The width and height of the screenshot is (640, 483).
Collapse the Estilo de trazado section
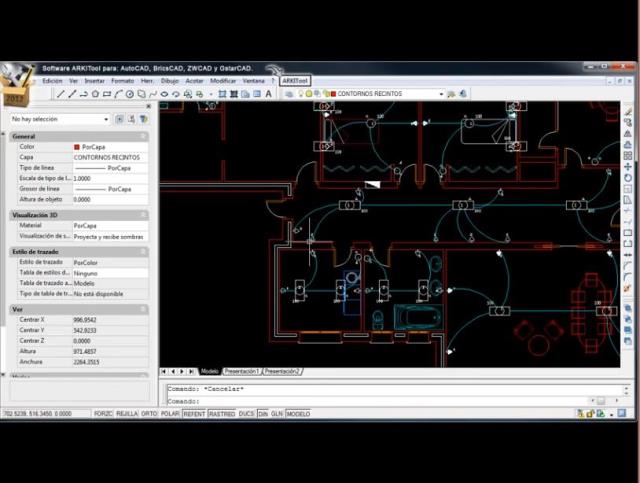pyautogui.click(x=143, y=252)
